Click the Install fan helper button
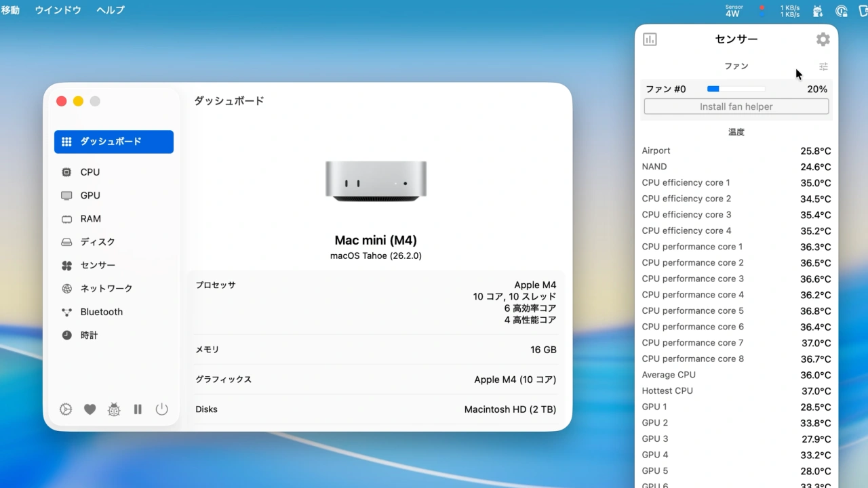The width and height of the screenshot is (868, 488). (736, 106)
